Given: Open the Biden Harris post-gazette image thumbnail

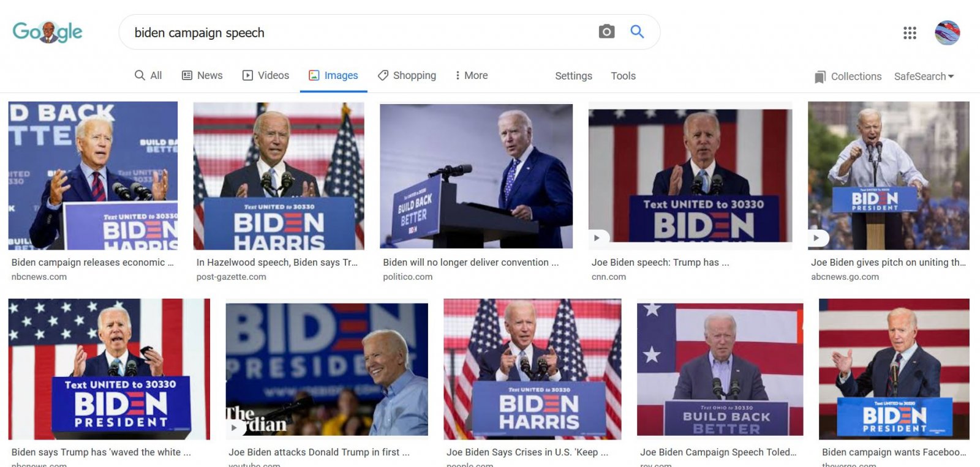Looking at the screenshot, I should [279, 176].
